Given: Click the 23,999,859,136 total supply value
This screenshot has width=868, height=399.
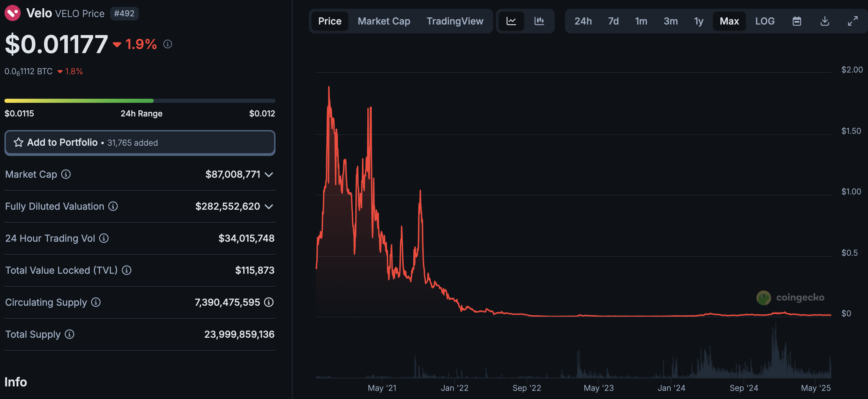Looking at the screenshot, I should pos(239,334).
